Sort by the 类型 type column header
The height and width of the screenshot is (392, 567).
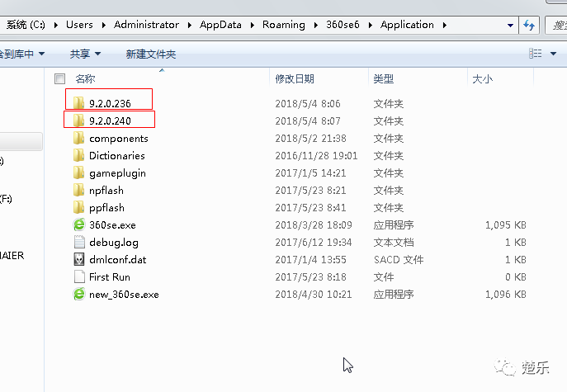(x=383, y=78)
